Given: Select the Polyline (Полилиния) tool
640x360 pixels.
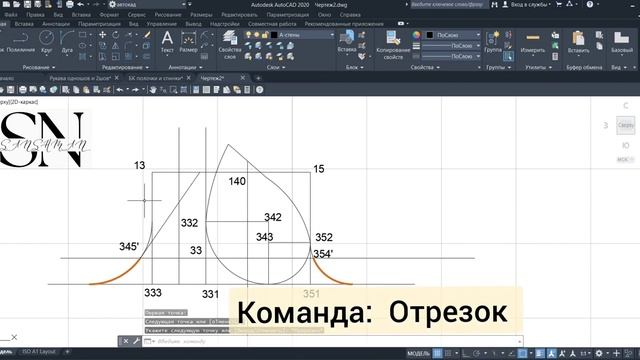Looking at the screenshot, I should point(20,42).
